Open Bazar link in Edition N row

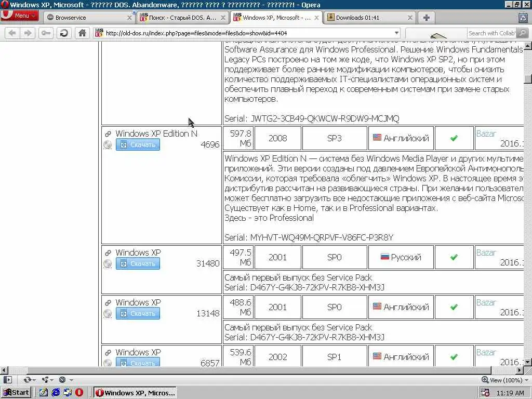click(486, 134)
